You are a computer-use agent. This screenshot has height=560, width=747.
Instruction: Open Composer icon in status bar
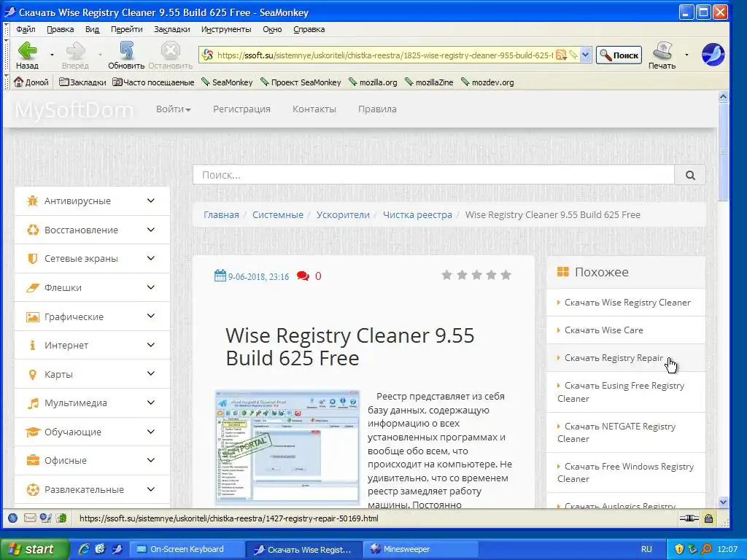coord(46,518)
